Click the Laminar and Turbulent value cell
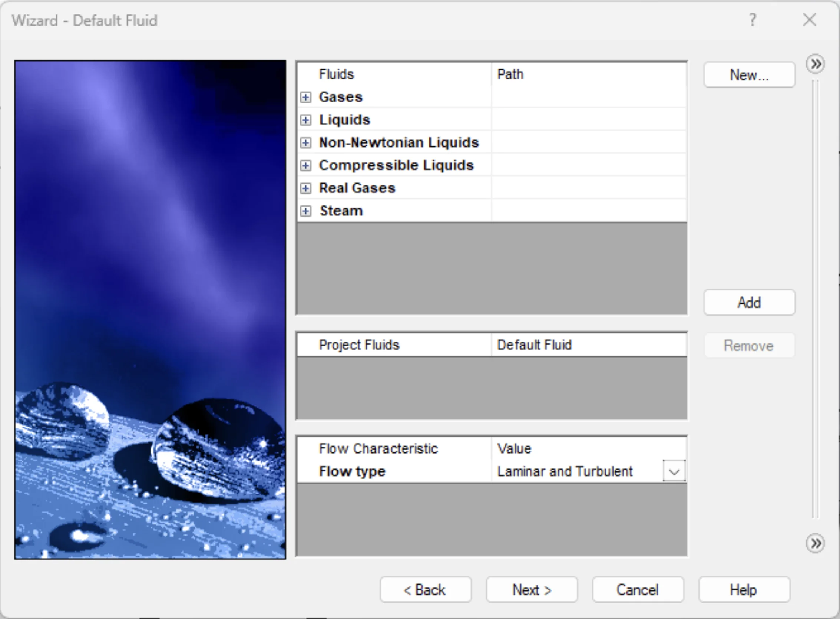This screenshot has height=619, width=840. tap(564, 471)
